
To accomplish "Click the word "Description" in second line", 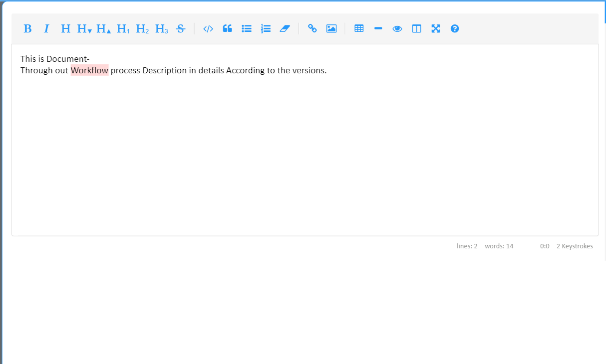I will pyautogui.click(x=165, y=70).
